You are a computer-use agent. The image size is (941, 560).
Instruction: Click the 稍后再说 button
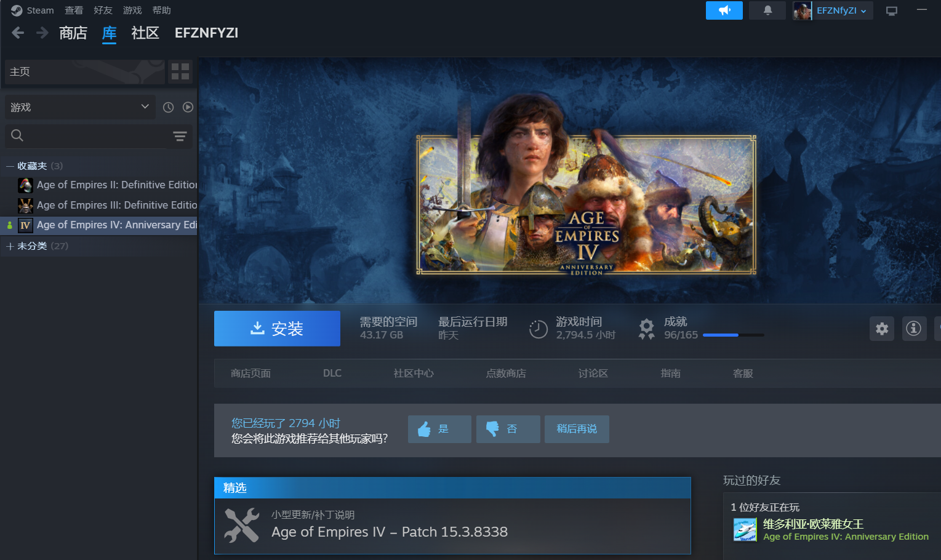(577, 429)
